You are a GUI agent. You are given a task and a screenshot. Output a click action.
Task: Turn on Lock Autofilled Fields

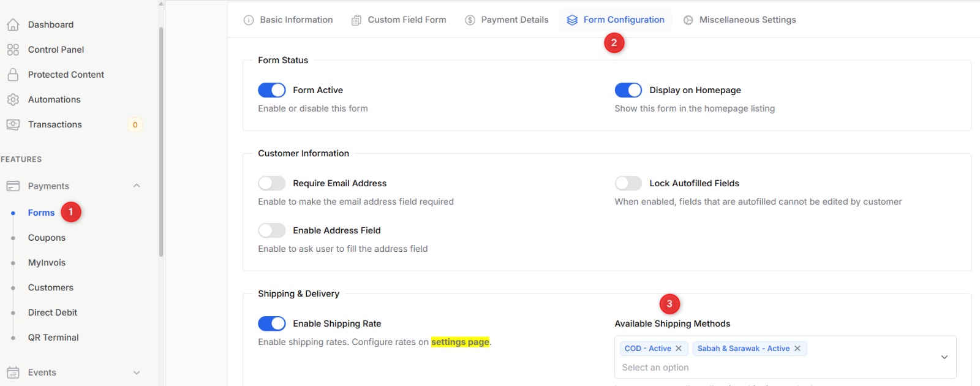628,183
